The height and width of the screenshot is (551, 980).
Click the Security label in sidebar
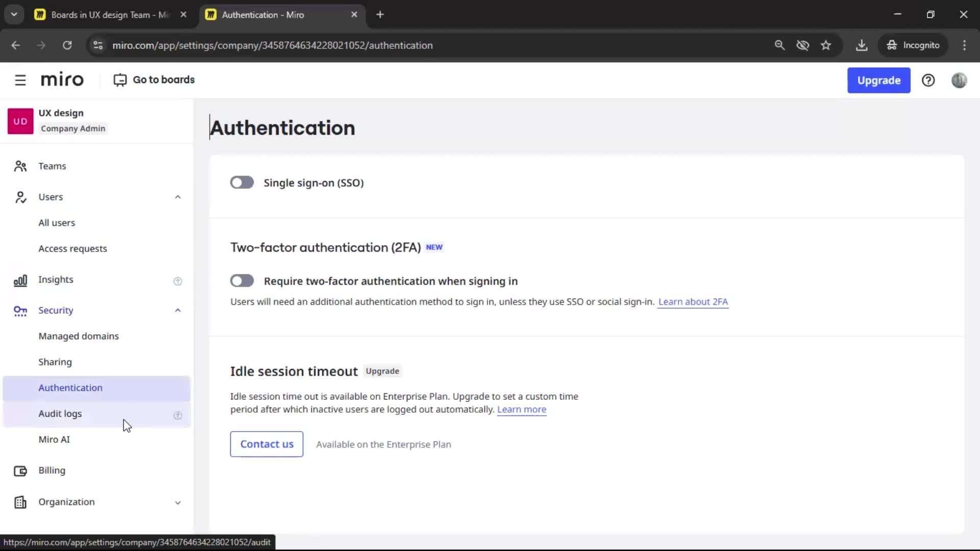tap(56, 311)
